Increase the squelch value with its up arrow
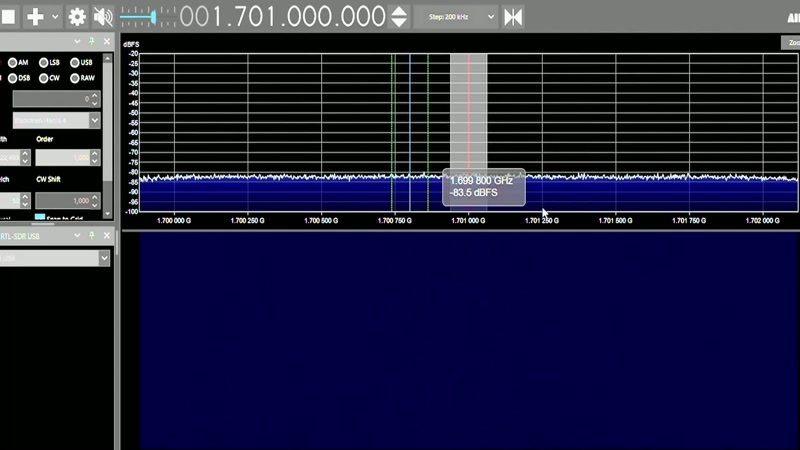 (x=25, y=196)
